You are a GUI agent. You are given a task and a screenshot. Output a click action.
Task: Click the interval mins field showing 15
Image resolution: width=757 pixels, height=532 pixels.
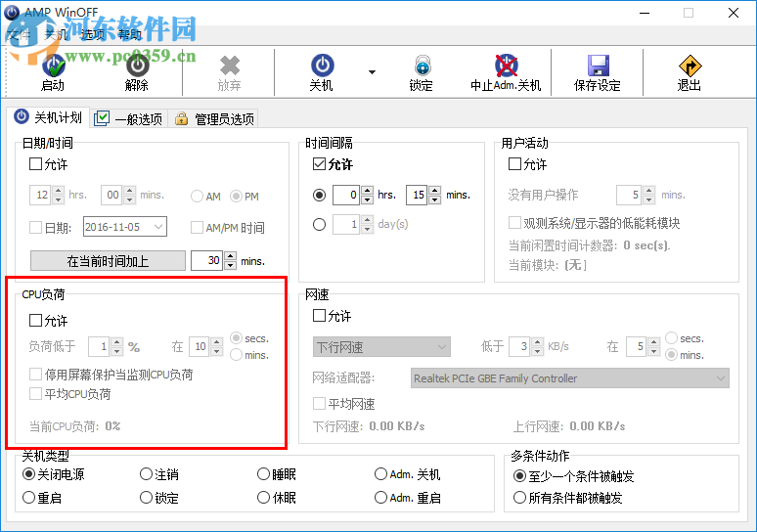click(x=417, y=195)
